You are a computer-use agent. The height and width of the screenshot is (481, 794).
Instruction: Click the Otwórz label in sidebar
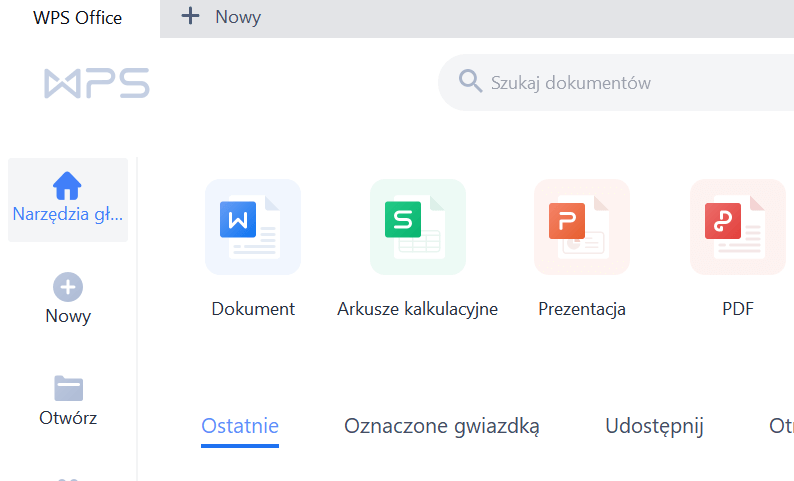coord(68,418)
